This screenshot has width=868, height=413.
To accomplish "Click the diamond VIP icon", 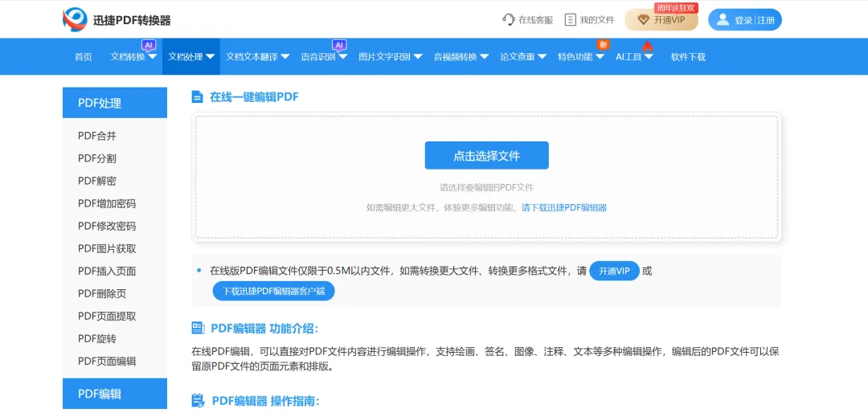I will [x=643, y=20].
